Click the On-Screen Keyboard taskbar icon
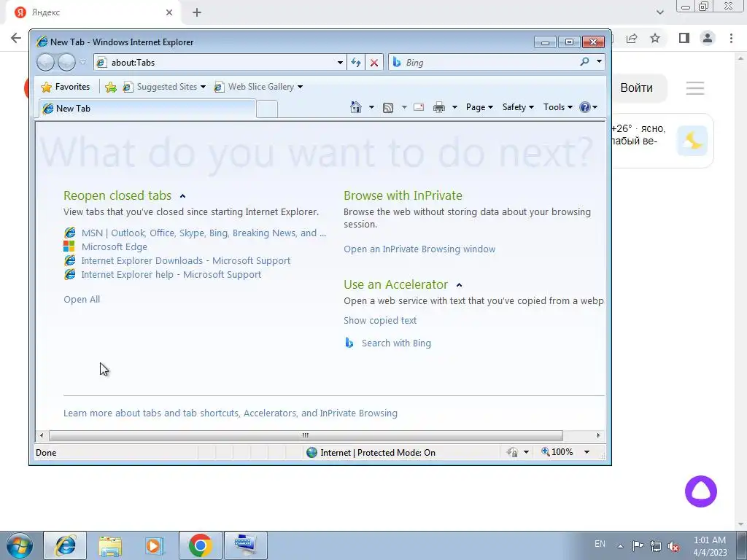Viewport: 747px width, 560px height. pos(245,545)
